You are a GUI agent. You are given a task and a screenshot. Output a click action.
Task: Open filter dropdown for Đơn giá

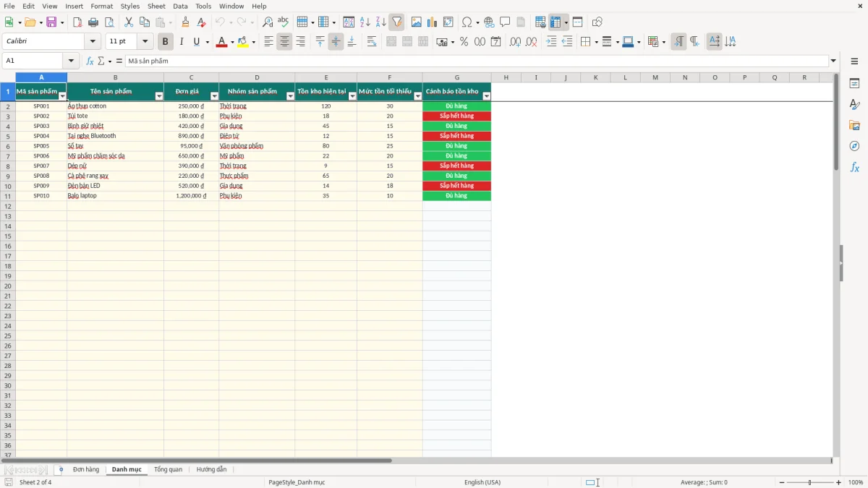pyautogui.click(x=214, y=96)
